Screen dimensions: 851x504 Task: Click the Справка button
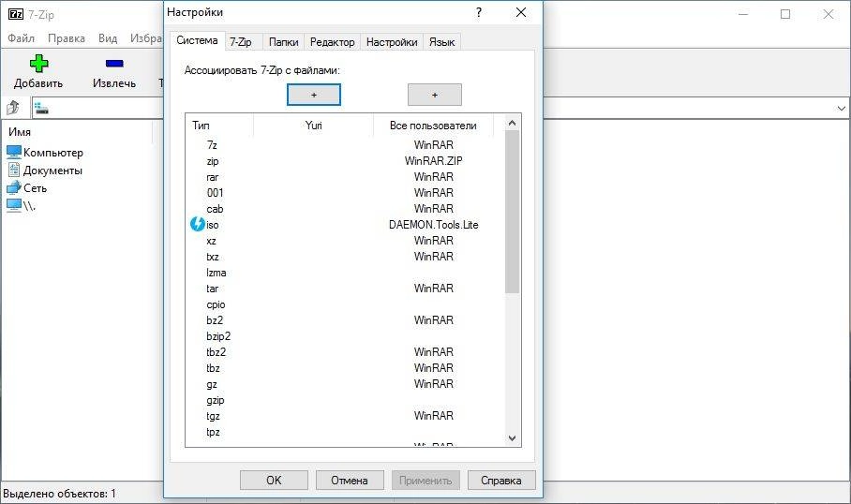501,481
